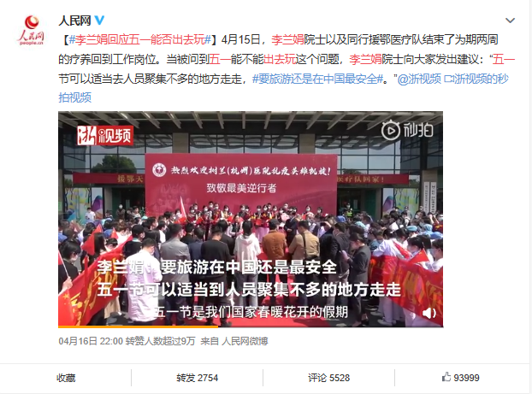Open hashtag #要旅游还是在中国最安全#
Screen dimensions: 532x394
click(317, 79)
